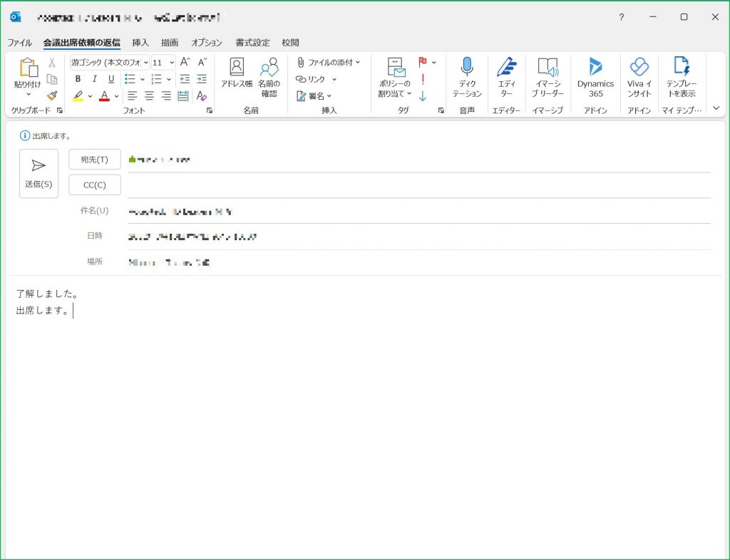Open highlight color picker arrow

click(x=90, y=96)
